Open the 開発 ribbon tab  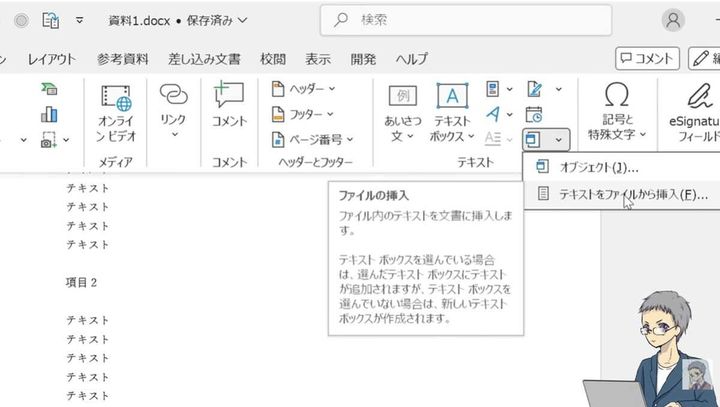pos(363,59)
